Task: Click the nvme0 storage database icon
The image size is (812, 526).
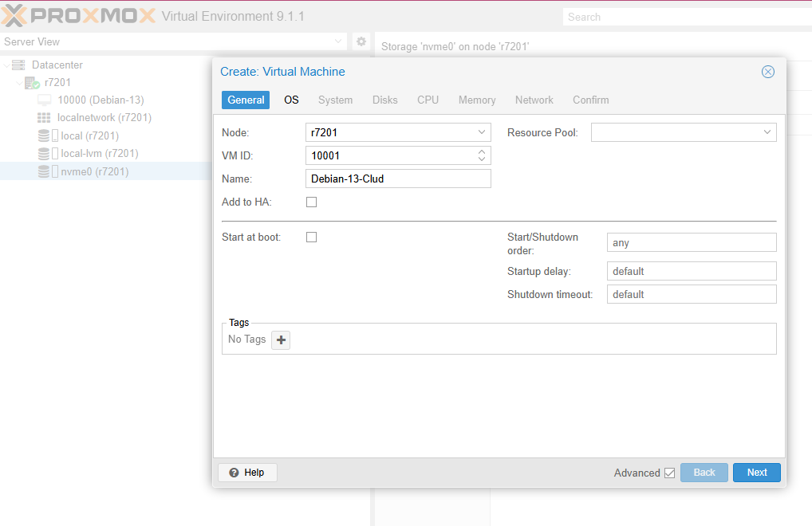Action: [x=44, y=171]
